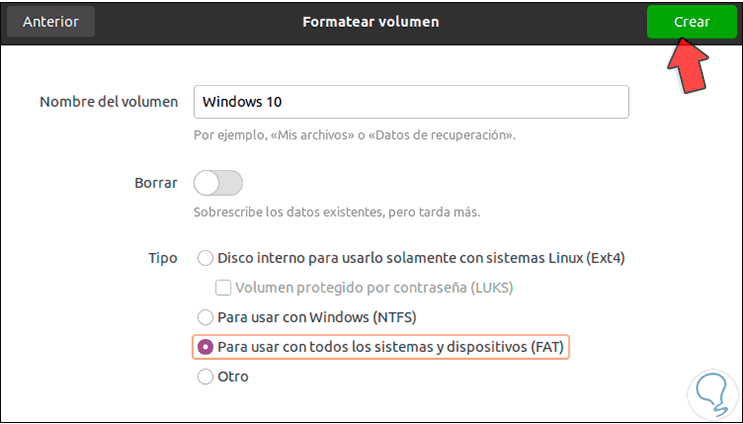Viewport: 743px width, 424px height.
Task: Click the volume name field containing Windows 10
Action: (411, 102)
